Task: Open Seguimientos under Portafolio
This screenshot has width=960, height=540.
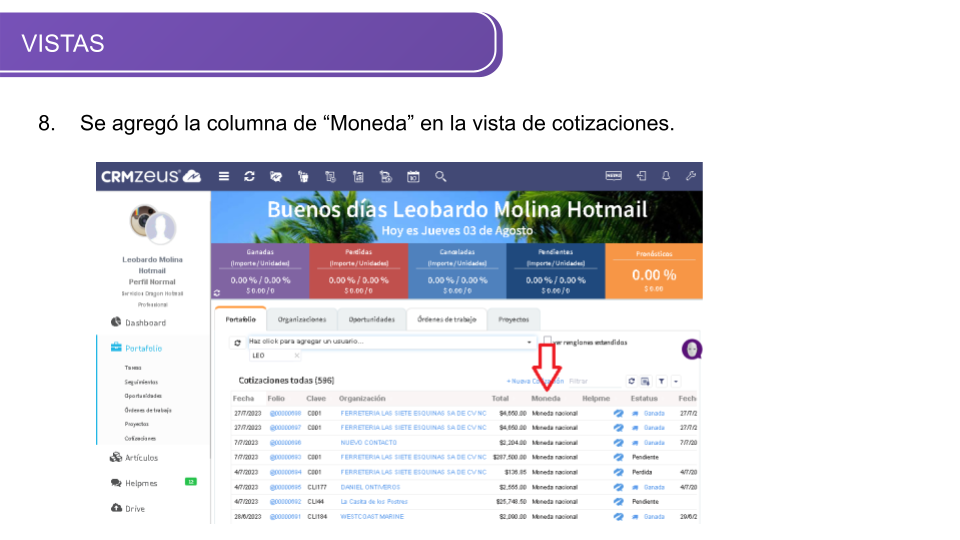Action: [x=141, y=382]
